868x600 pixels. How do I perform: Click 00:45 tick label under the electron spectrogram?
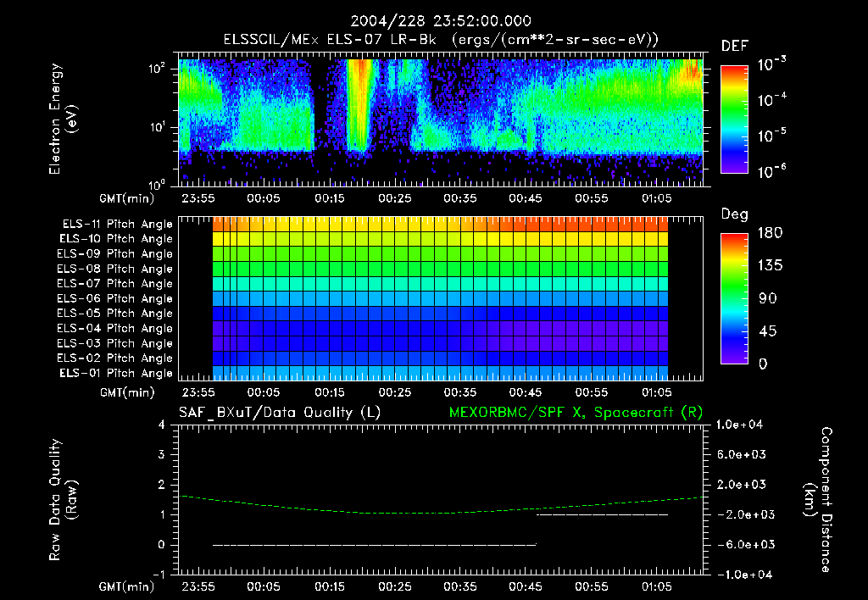(526, 198)
